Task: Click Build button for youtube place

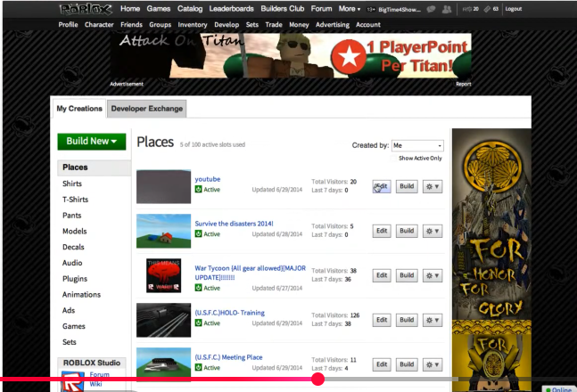Action: tap(407, 186)
